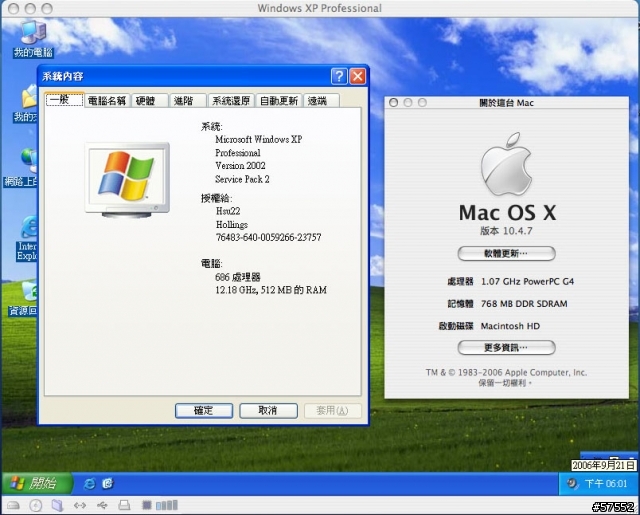Switch to the 電腦名稱 tab
This screenshot has width=640, height=515.
tap(107, 101)
